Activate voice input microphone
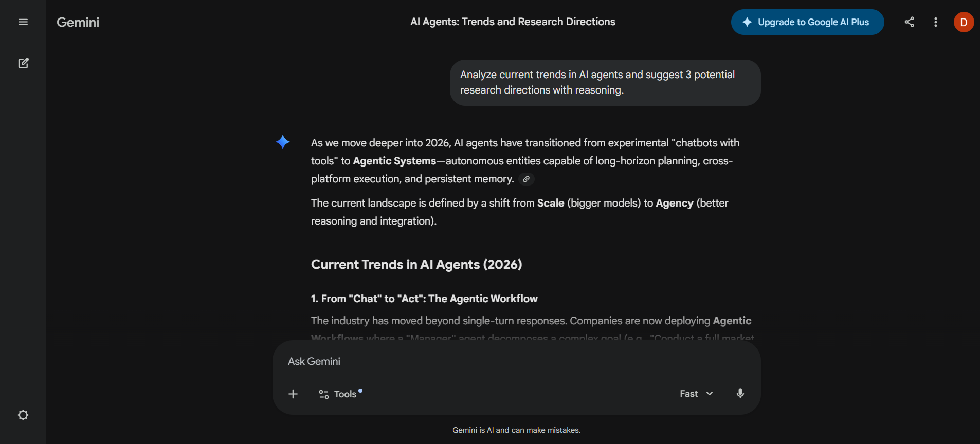 click(x=740, y=393)
